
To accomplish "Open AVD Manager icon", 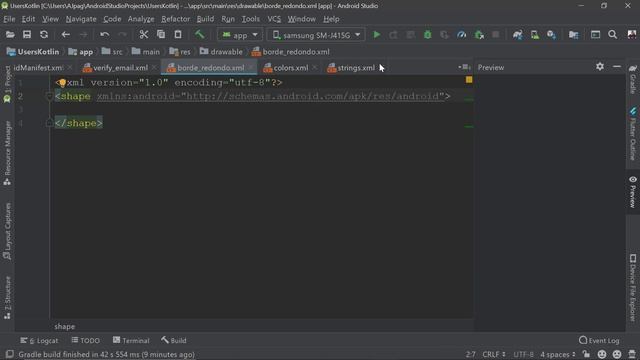I will pos(535,35).
